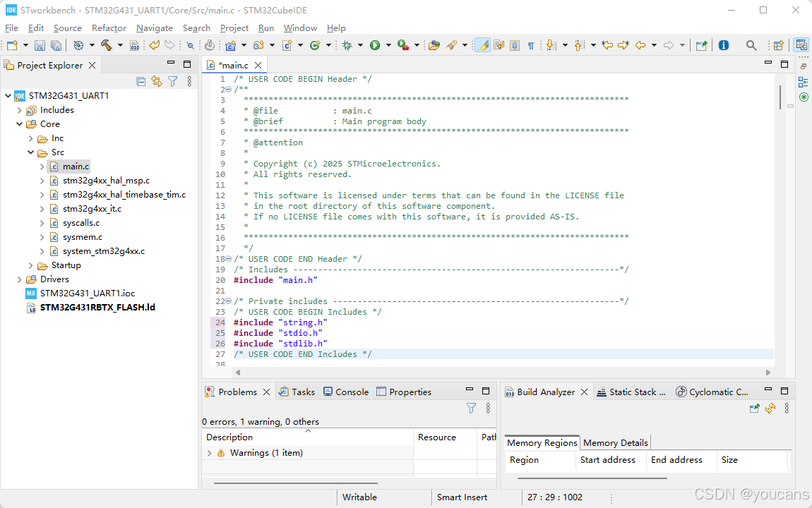Toggle the Word Wrap toolbar icon

click(498, 46)
